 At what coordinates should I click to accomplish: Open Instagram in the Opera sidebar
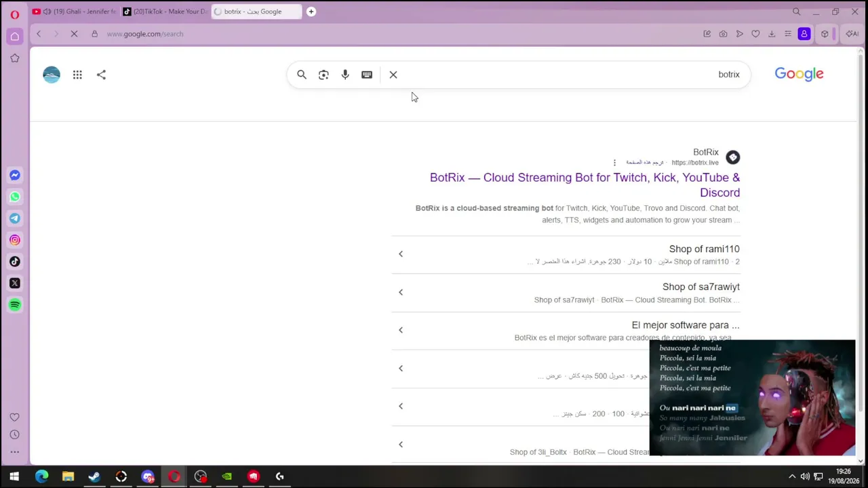[14, 240]
